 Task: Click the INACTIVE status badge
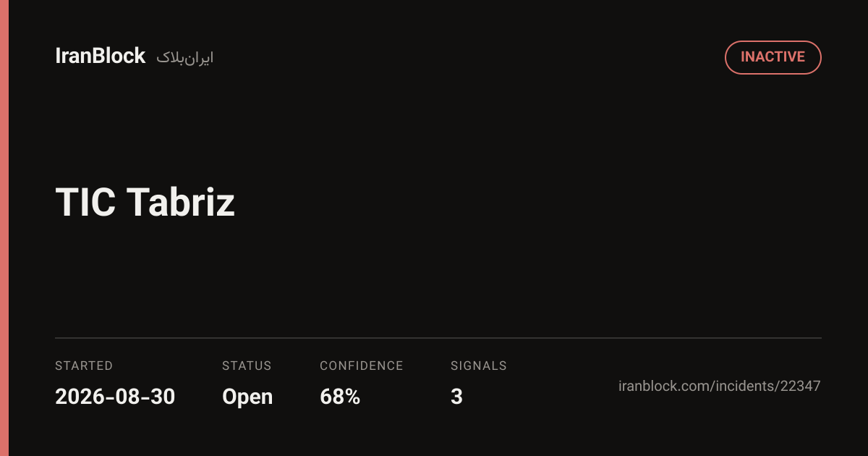tap(773, 57)
